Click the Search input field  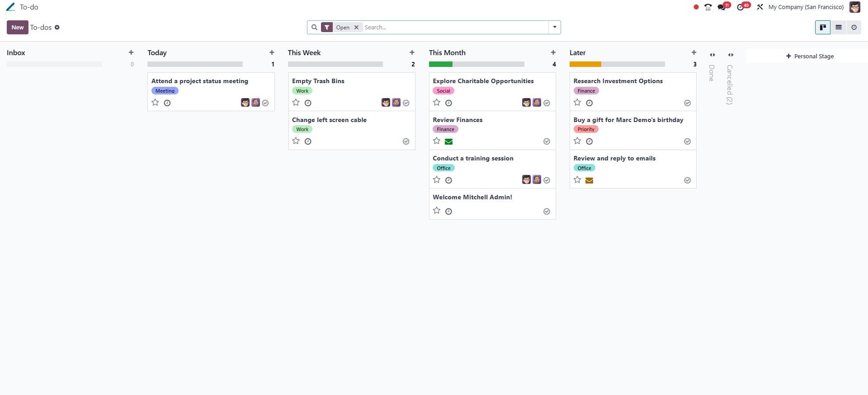click(454, 28)
